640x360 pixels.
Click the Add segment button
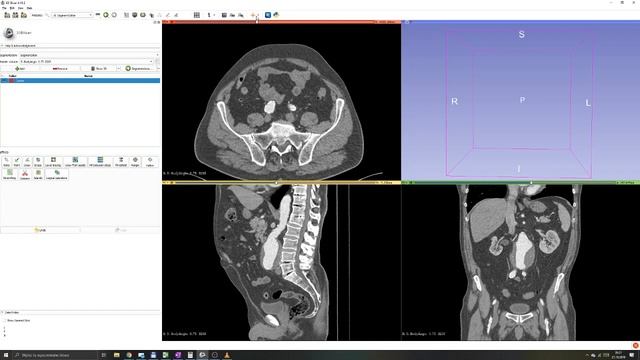point(20,69)
